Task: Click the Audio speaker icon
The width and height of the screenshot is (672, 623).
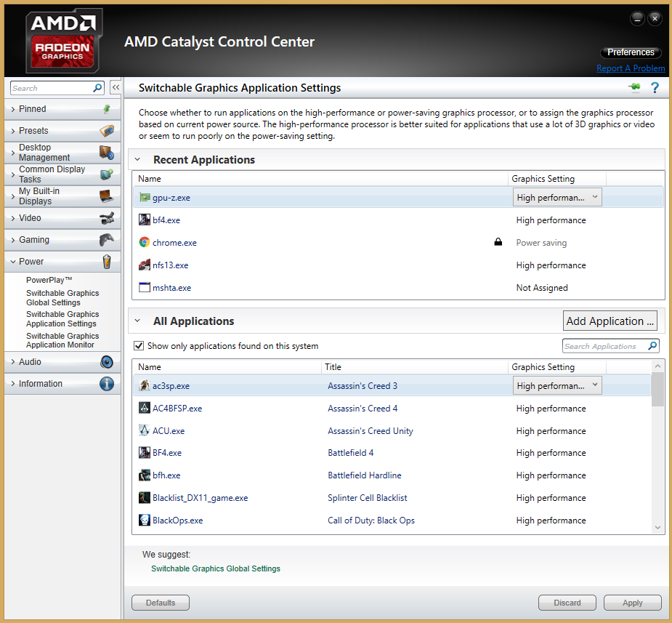Action: (x=107, y=362)
